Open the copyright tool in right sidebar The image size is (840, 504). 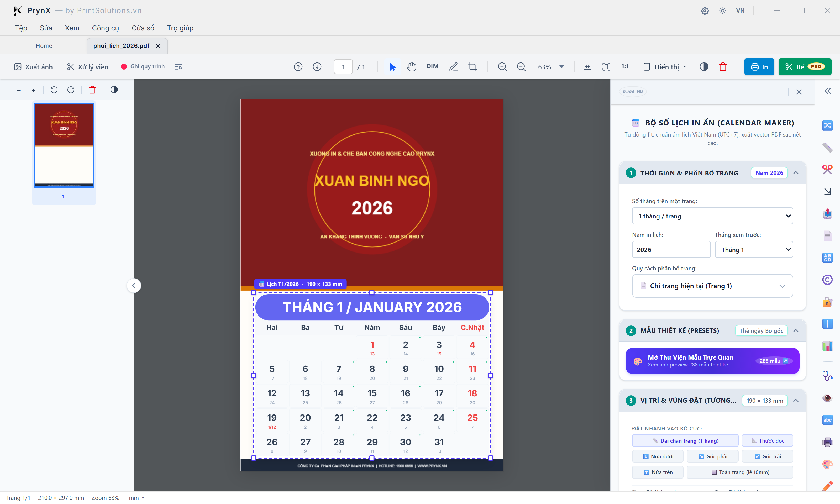point(827,280)
